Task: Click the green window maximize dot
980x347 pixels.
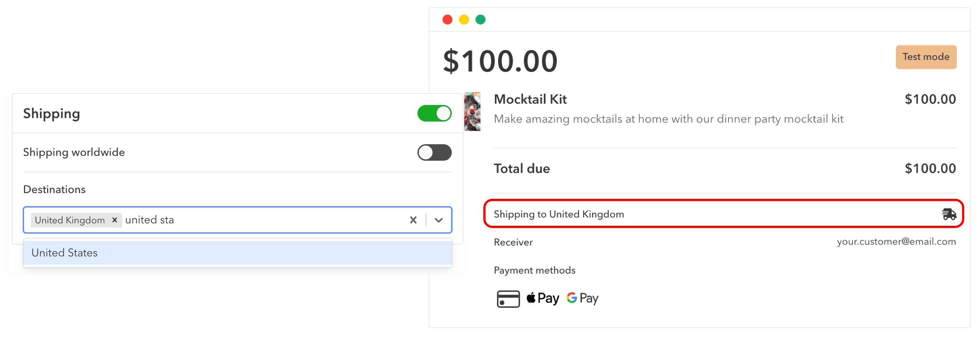Action: tap(481, 19)
